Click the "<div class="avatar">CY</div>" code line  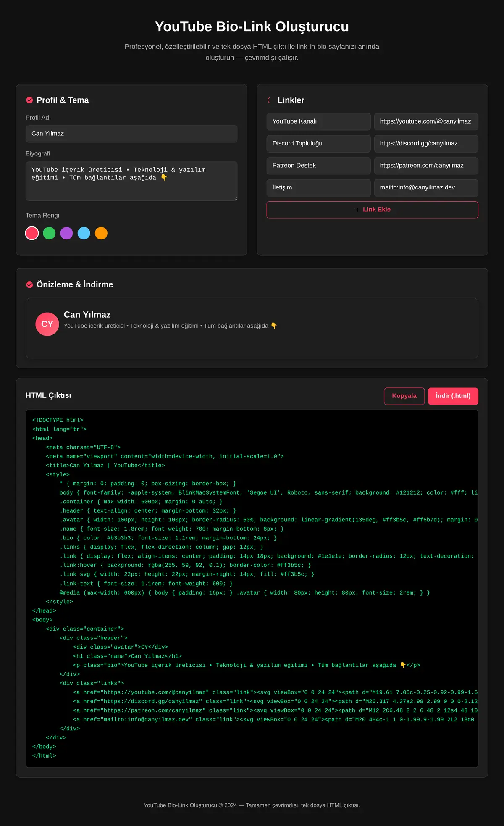coord(121,647)
